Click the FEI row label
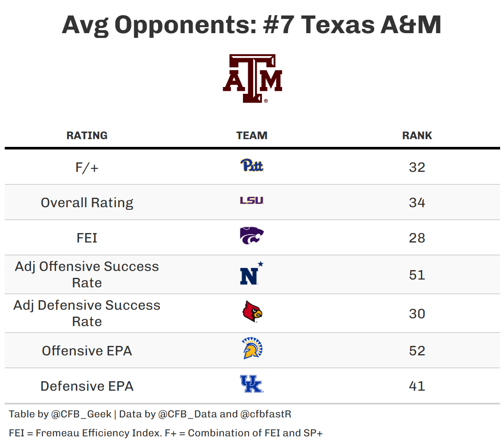The image size is (504, 448). pos(87,238)
